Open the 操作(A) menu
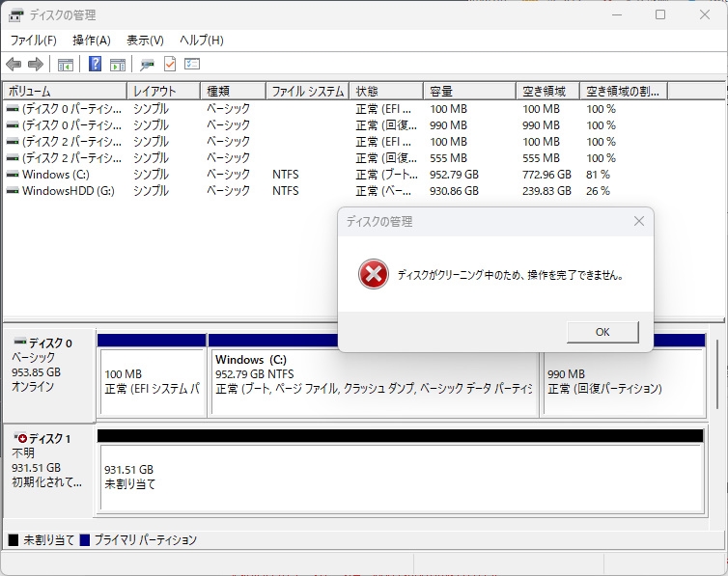This screenshot has width=728, height=576. (92, 41)
